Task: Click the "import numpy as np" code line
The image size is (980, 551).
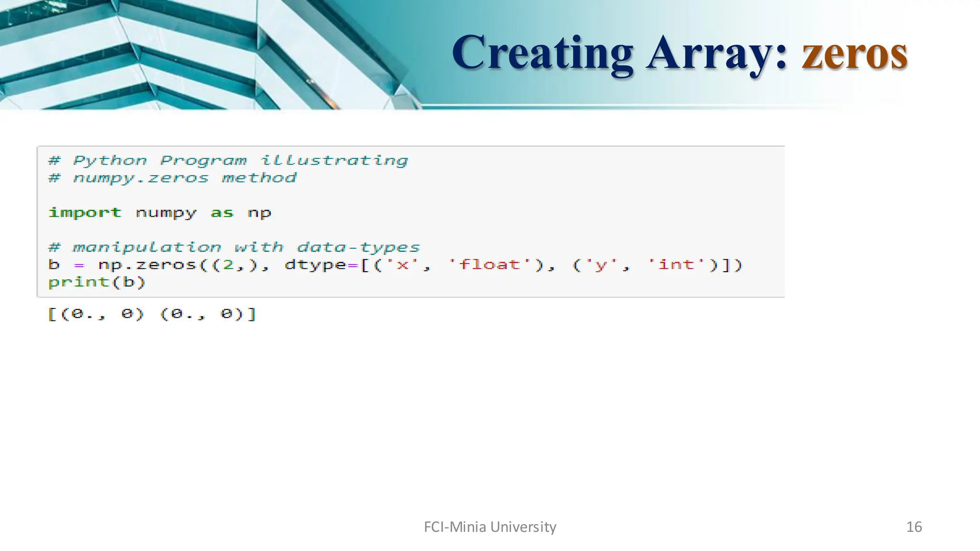Action: tap(160, 213)
